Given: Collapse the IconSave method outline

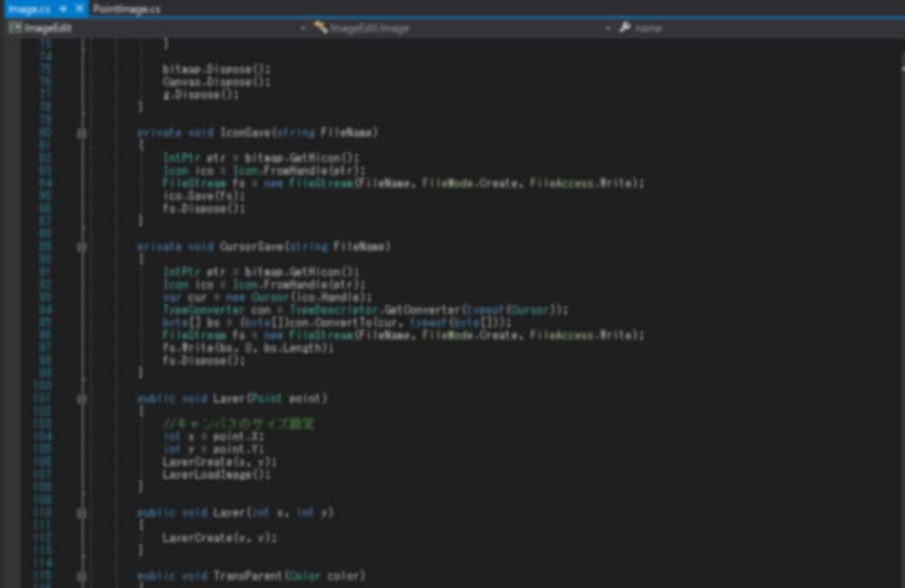Looking at the screenshot, I should coord(82,133).
